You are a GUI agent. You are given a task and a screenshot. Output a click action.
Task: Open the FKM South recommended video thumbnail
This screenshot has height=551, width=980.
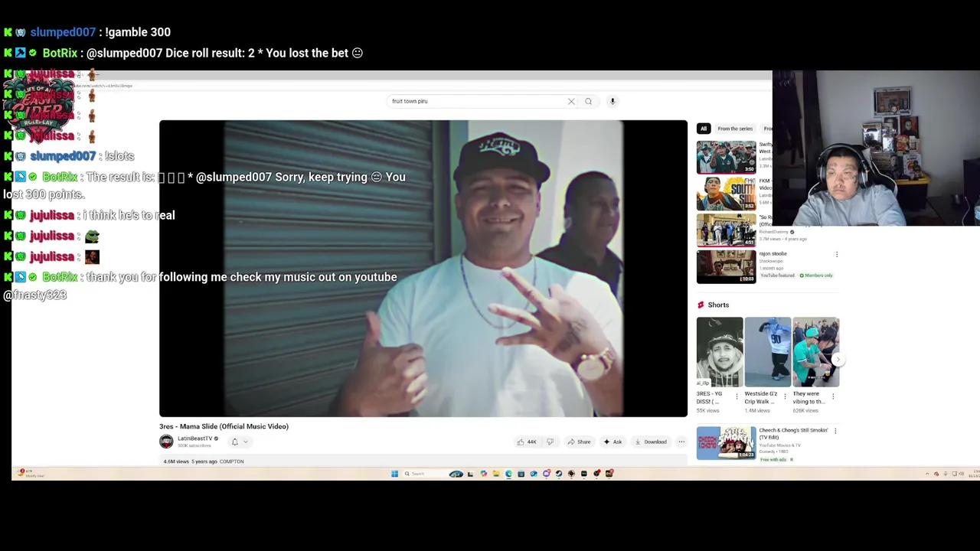tap(726, 194)
